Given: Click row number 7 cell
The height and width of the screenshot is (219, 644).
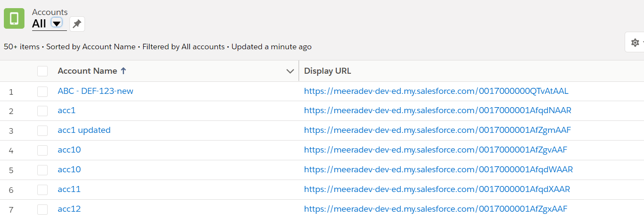Looking at the screenshot, I should (11, 209).
